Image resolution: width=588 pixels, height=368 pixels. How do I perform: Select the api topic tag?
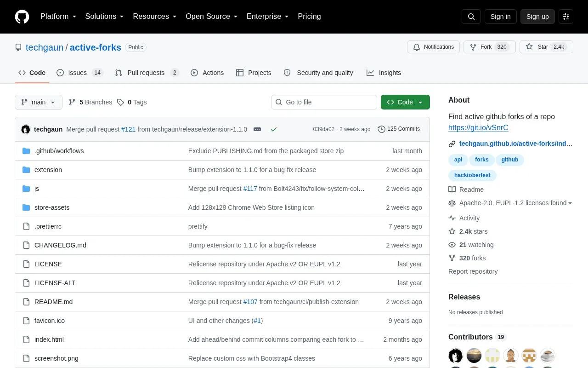[458, 160]
